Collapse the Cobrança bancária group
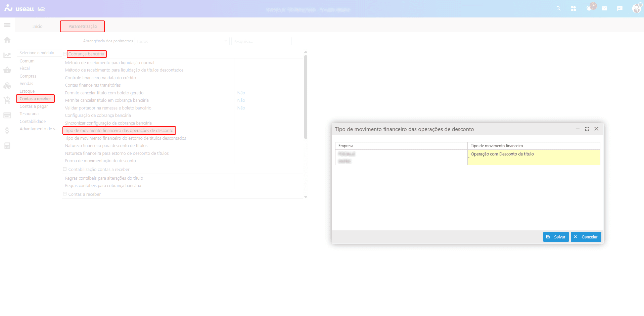The image size is (644, 316). pyautogui.click(x=65, y=54)
